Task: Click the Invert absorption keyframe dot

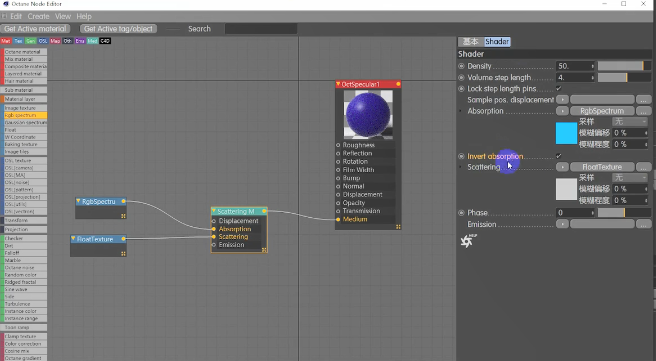Action: point(461,156)
